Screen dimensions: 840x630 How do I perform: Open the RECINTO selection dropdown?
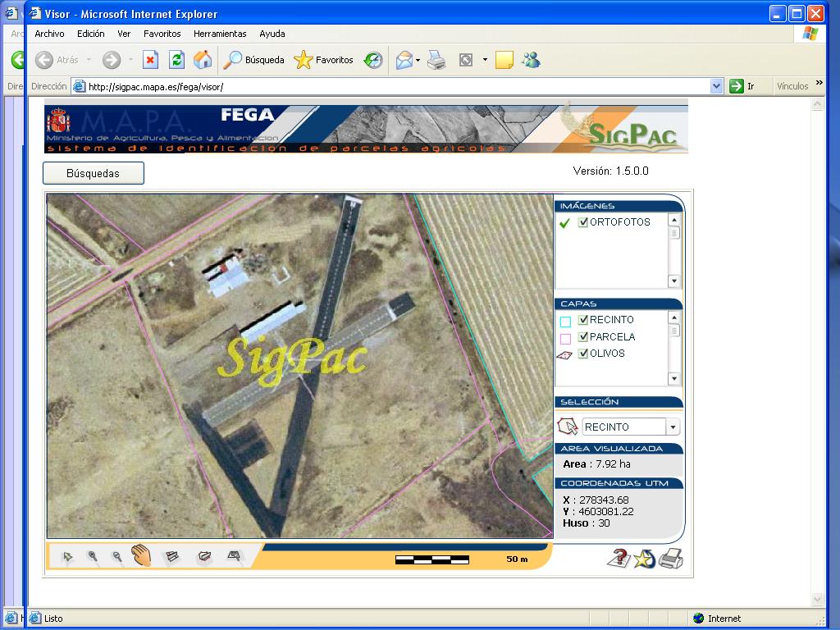click(x=673, y=427)
